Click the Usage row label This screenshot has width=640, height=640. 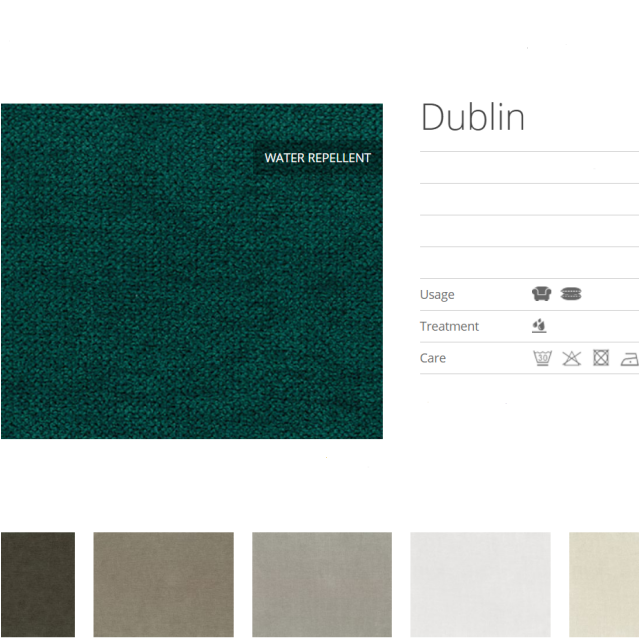[437, 294]
